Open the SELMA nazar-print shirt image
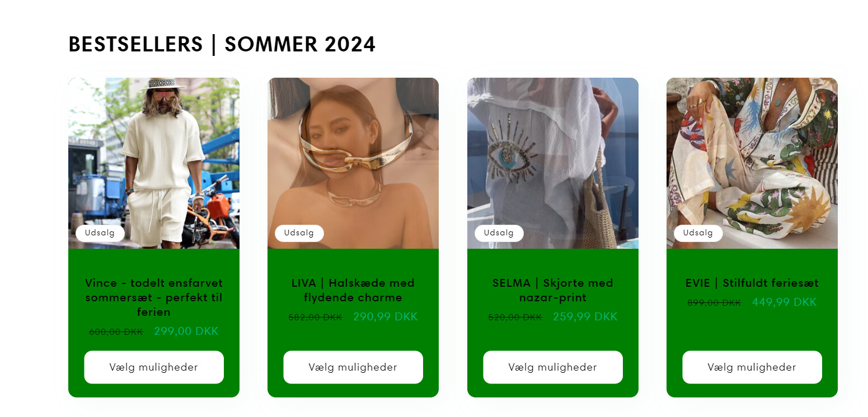868x417 pixels. pos(553,163)
